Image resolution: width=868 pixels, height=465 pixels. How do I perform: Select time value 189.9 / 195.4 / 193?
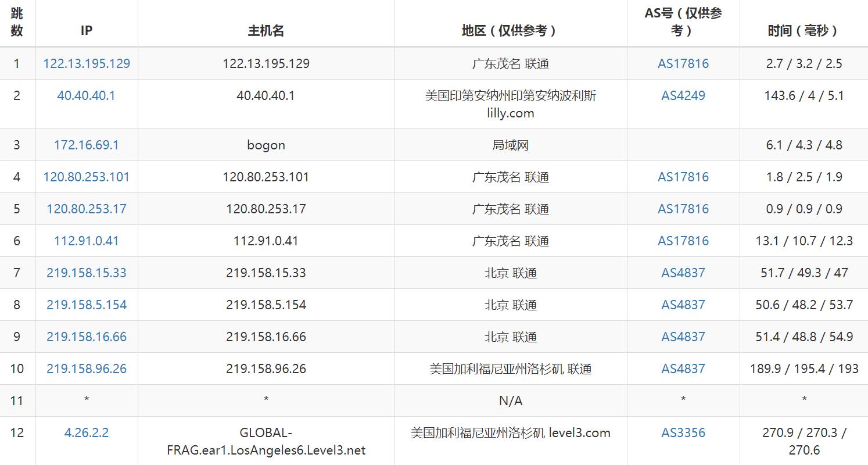[x=804, y=369]
